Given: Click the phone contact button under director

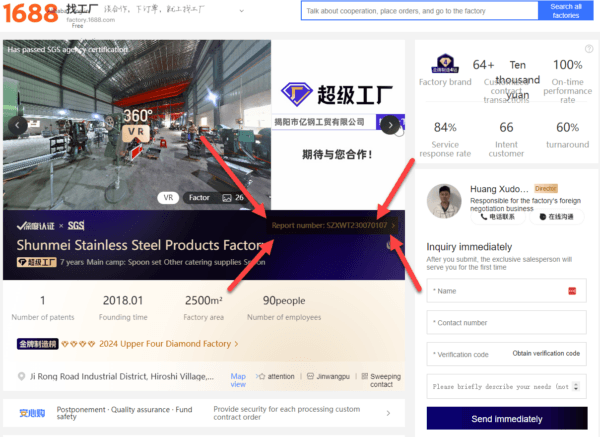Looking at the screenshot, I should (498, 217).
